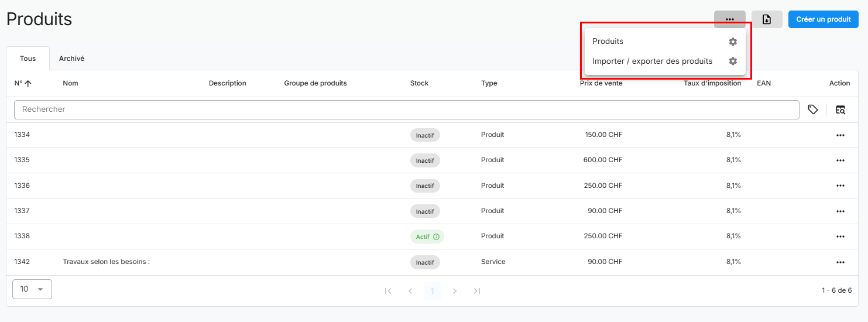868x322 pixels.
Task: Click the Créer un produit button
Action: (x=823, y=19)
